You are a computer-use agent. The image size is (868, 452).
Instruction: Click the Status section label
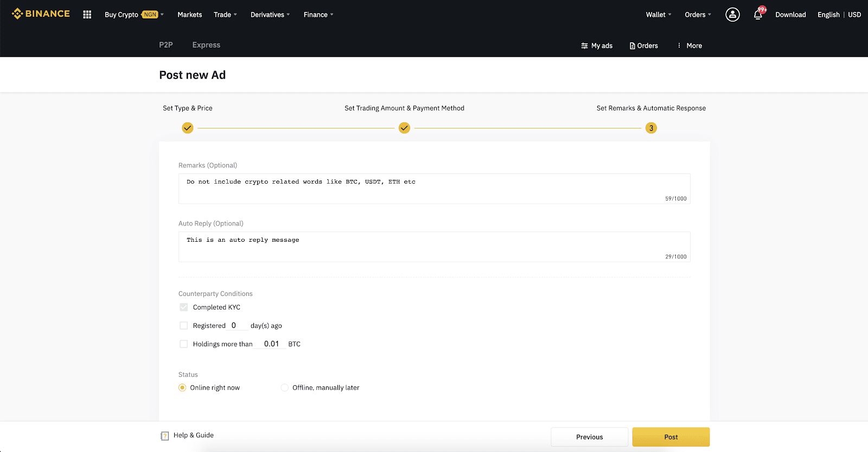[188, 374]
